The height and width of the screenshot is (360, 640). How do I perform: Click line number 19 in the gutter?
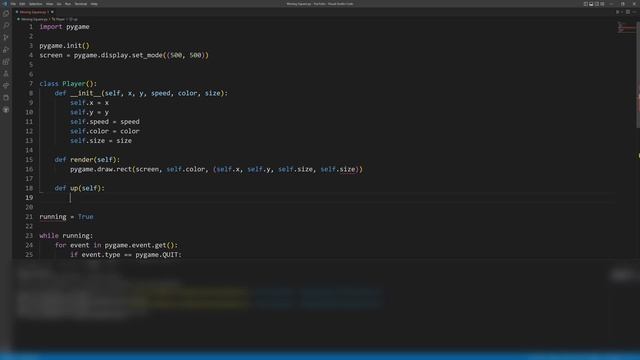point(29,198)
